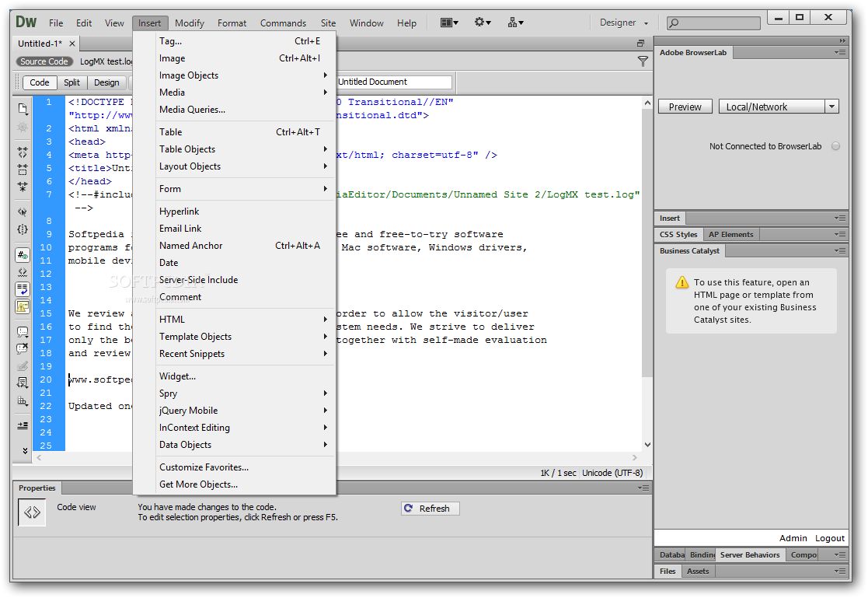Click the Admin link
Viewport: 868px width, 598px height.
click(x=793, y=538)
